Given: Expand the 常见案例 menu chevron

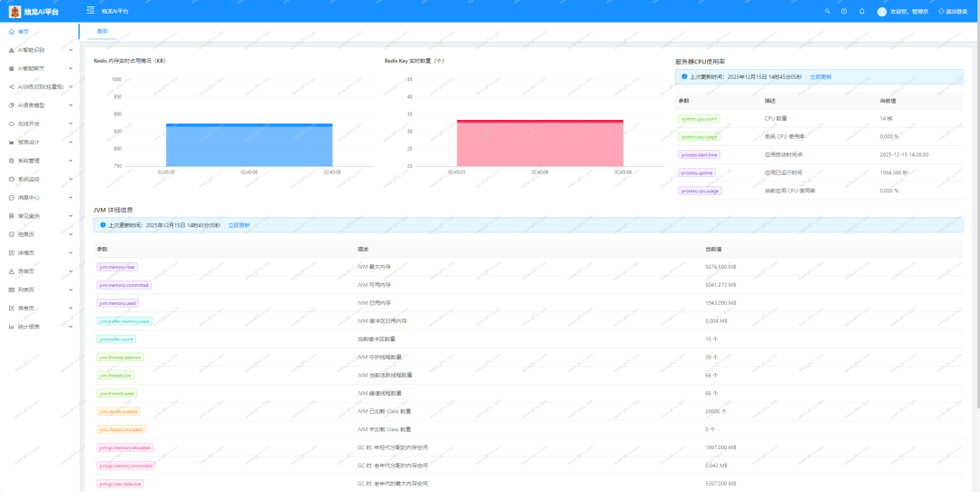Looking at the screenshot, I should tap(71, 216).
